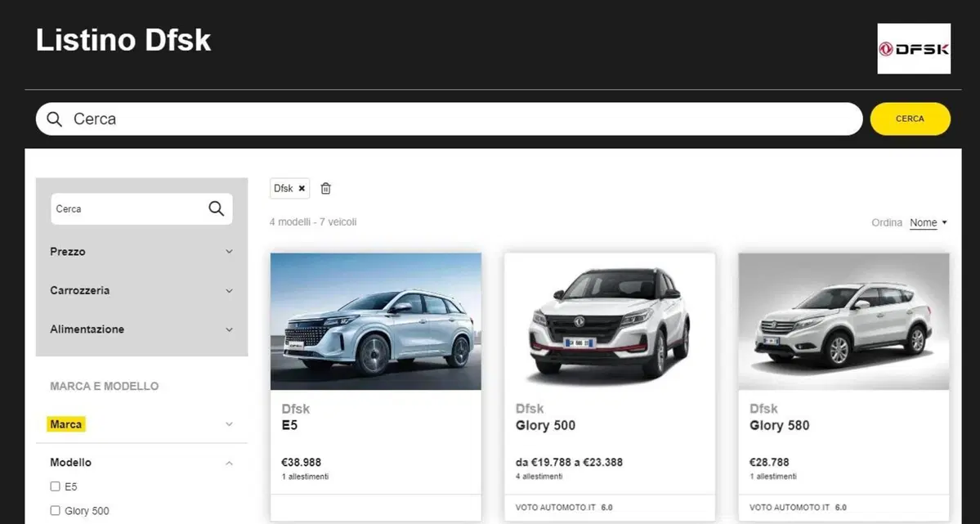Screen dimensions: 980x524
Task: Expand the Marca filter section
Action: tap(141, 424)
